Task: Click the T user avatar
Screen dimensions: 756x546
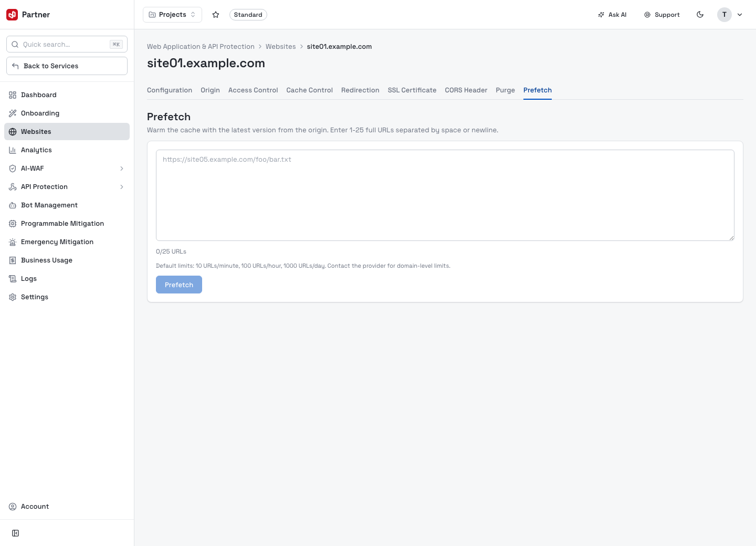Action: click(x=724, y=15)
